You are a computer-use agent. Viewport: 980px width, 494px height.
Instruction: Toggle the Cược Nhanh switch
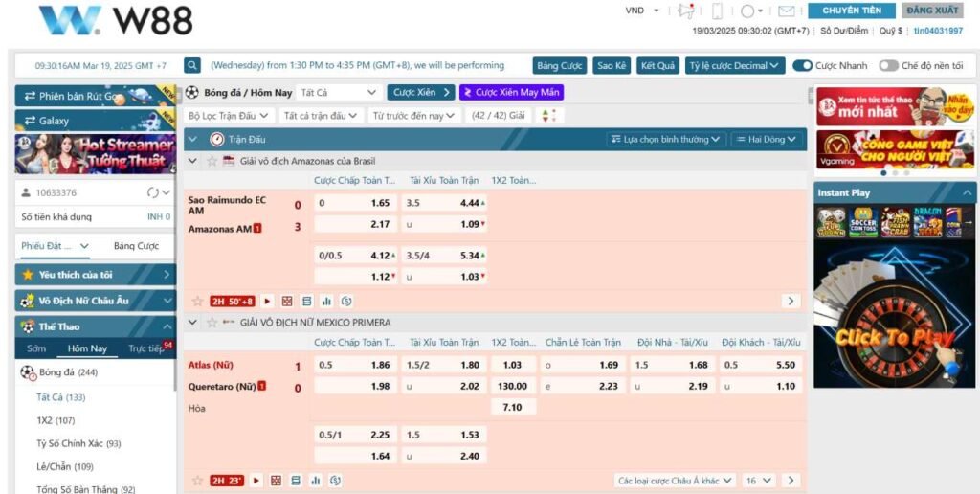(x=802, y=66)
